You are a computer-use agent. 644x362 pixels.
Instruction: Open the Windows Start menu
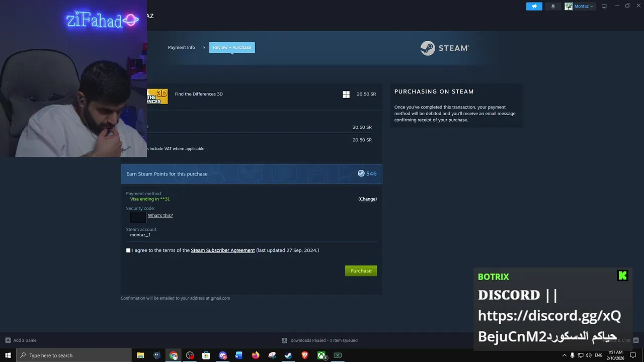[x=8, y=355]
